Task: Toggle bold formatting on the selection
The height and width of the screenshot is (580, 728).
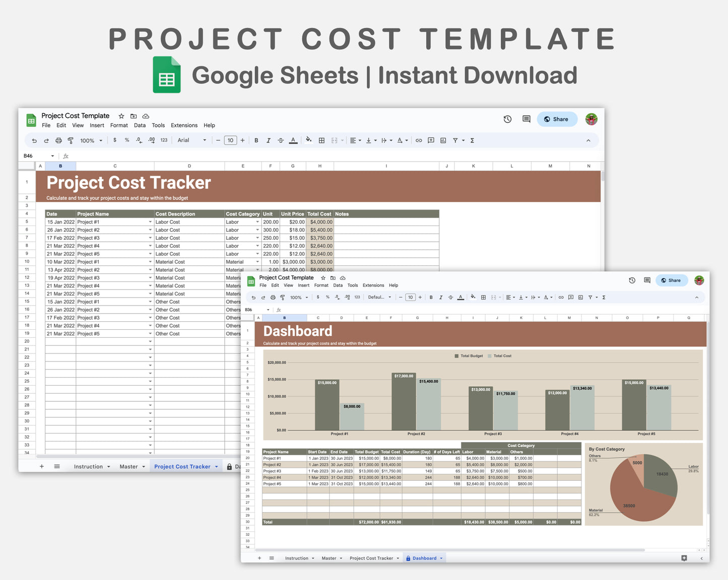Action: (x=256, y=140)
